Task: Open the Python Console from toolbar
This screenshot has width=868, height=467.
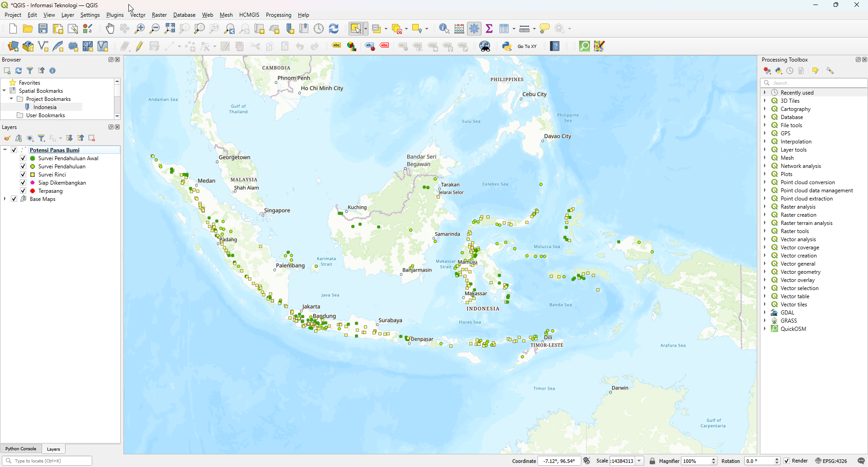Action: pyautogui.click(x=507, y=46)
